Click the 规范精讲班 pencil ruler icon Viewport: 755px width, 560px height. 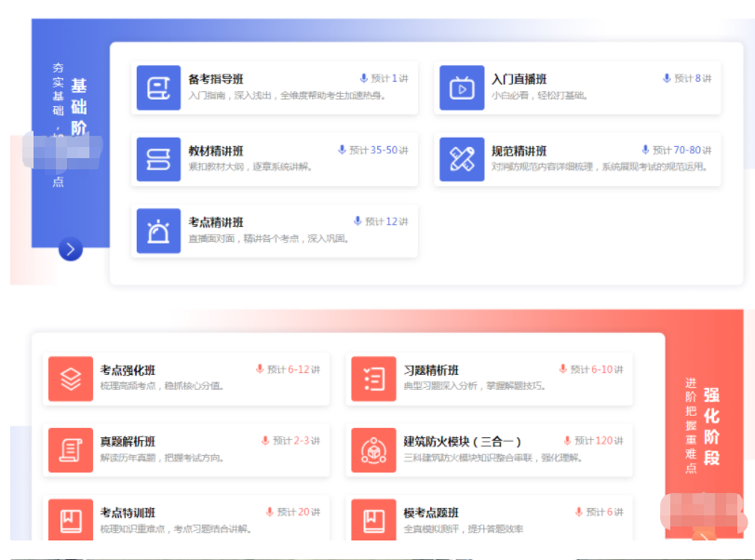[x=462, y=159]
